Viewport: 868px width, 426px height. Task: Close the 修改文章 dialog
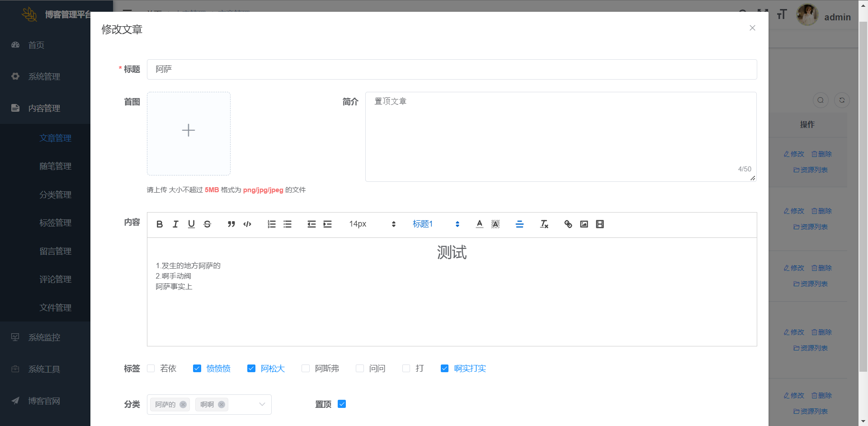click(x=752, y=28)
